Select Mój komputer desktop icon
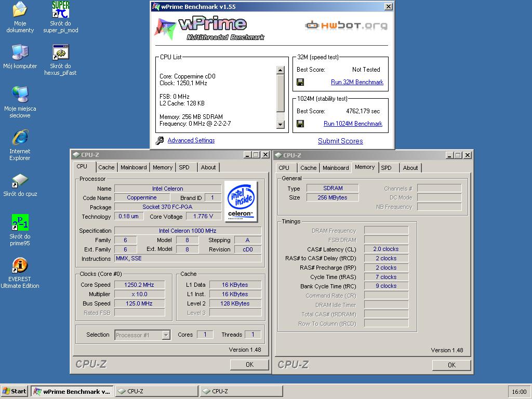532x399 pixels. click(20, 57)
